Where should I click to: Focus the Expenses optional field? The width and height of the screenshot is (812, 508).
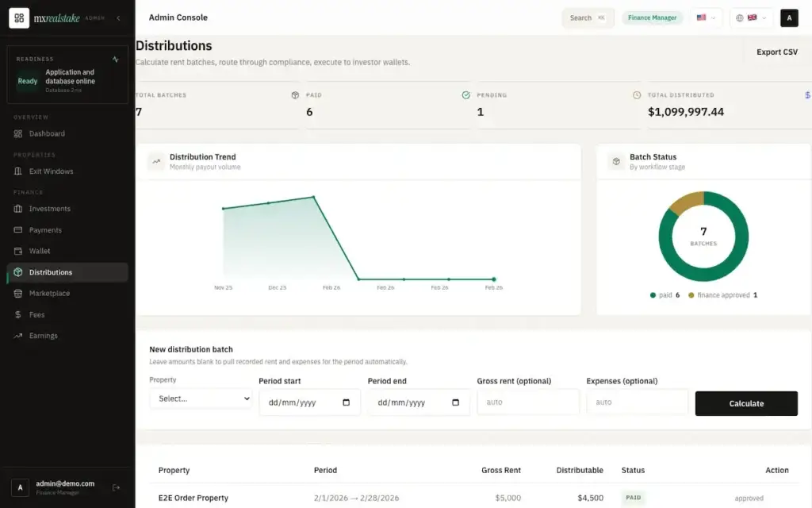click(638, 402)
